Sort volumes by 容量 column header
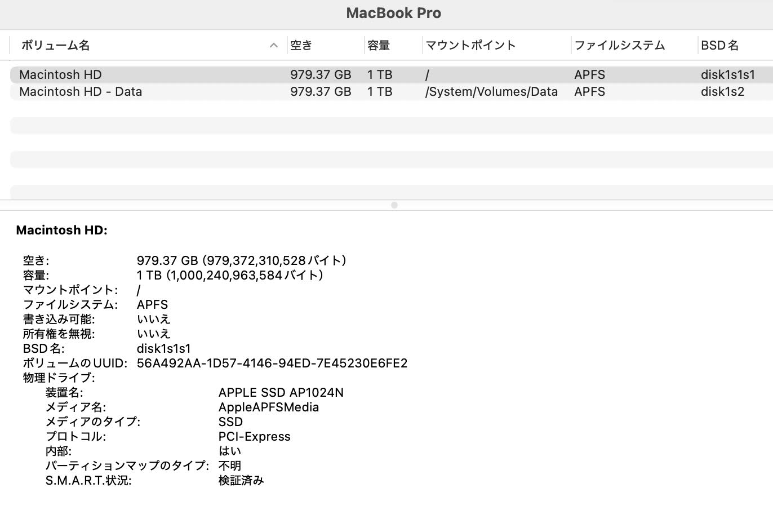The image size is (773, 532). pyautogui.click(x=379, y=46)
